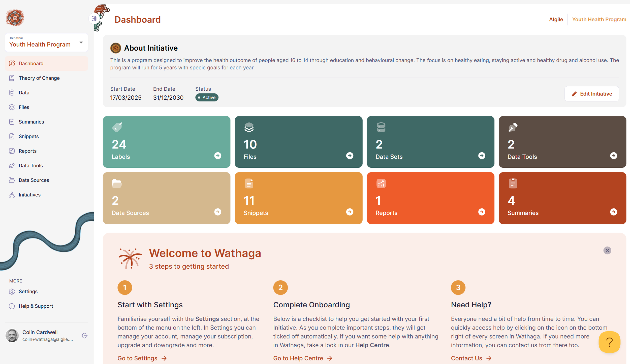The height and width of the screenshot is (364, 630).
Task: Select Snippets from the sidebar menu
Action: 28,136
